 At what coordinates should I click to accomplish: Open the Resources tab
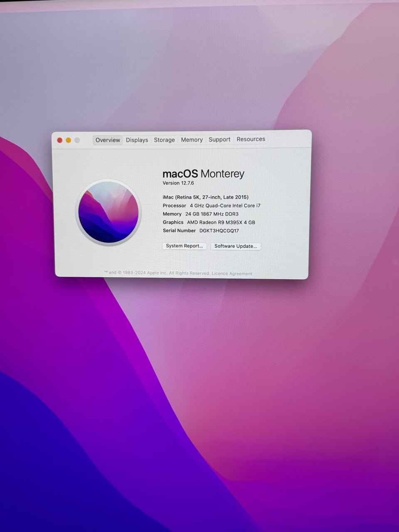251,139
